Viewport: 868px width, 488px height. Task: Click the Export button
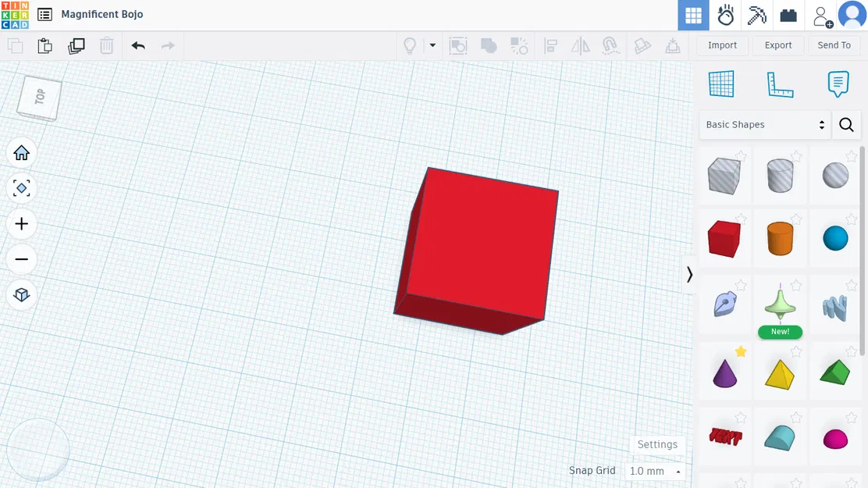click(x=778, y=45)
